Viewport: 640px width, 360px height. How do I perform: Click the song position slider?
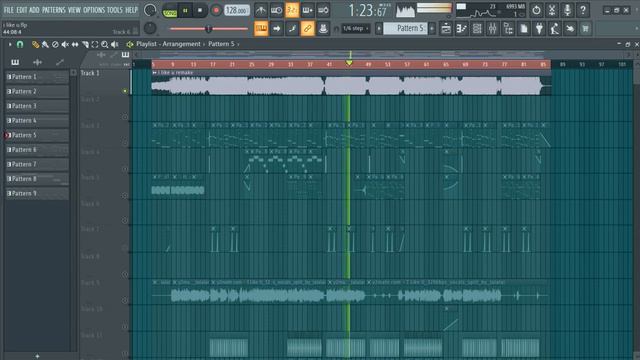click(208, 29)
